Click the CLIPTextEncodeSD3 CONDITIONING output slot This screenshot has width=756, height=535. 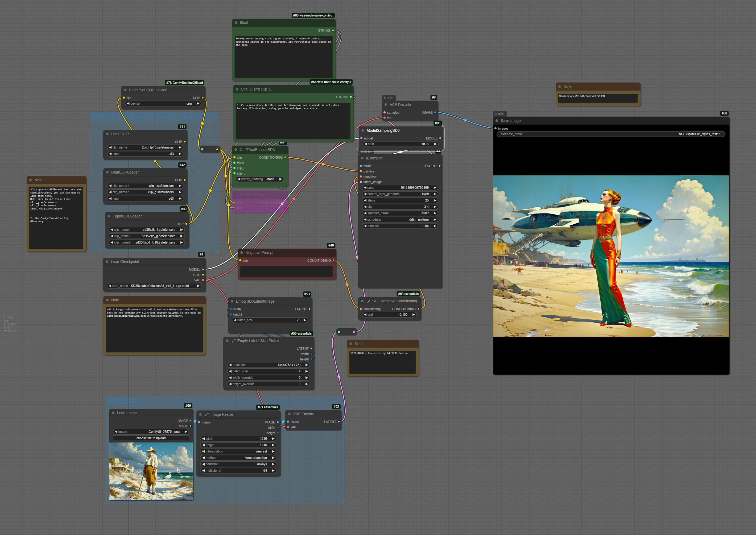285,158
